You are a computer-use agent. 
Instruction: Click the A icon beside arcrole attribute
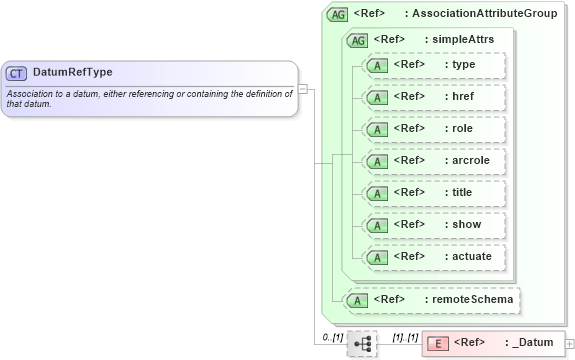(377, 162)
